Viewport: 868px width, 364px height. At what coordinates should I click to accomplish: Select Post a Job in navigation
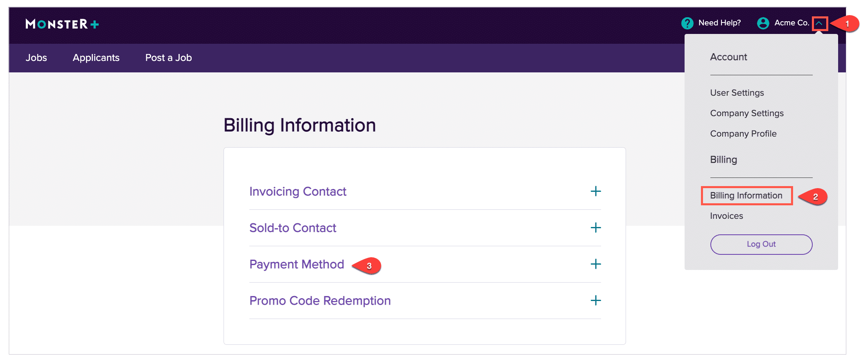point(169,58)
